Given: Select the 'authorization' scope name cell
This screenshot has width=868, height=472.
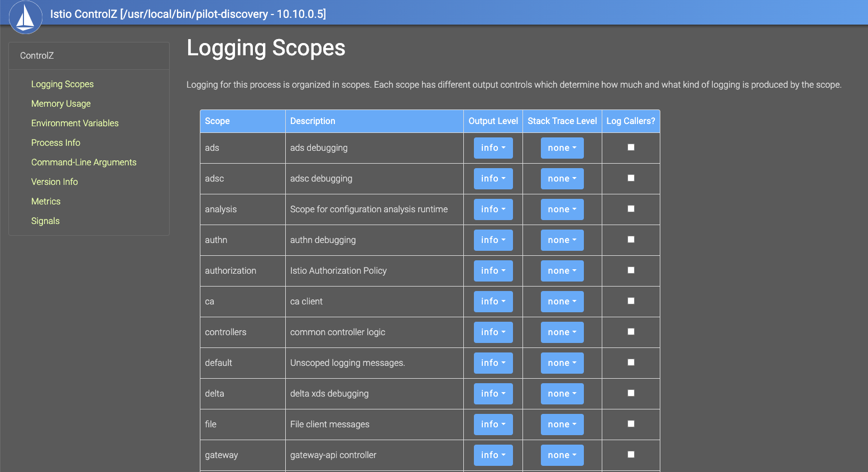Looking at the screenshot, I should 243,271.
